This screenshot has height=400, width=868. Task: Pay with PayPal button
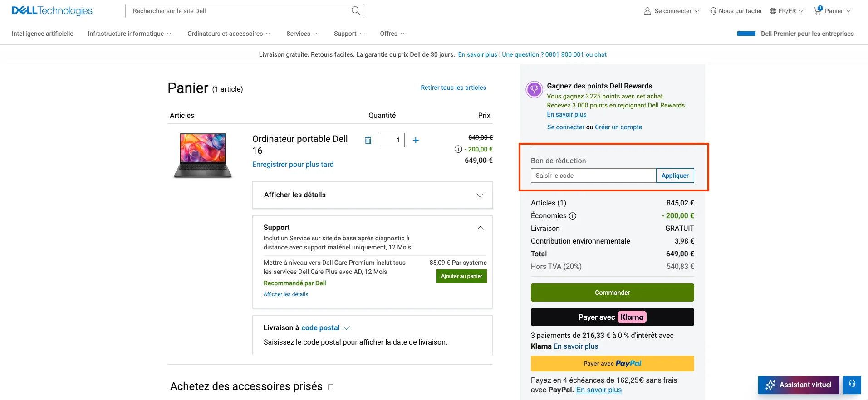click(x=612, y=363)
